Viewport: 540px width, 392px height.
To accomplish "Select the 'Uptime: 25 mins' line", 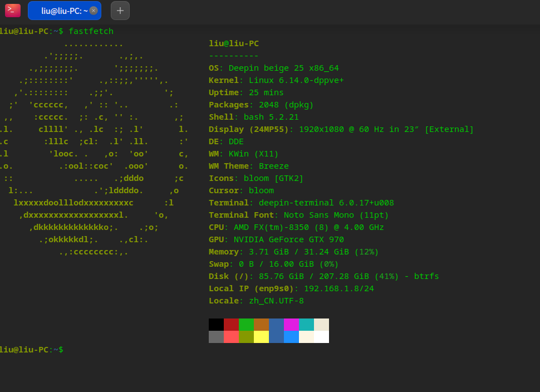I will coord(246,92).
